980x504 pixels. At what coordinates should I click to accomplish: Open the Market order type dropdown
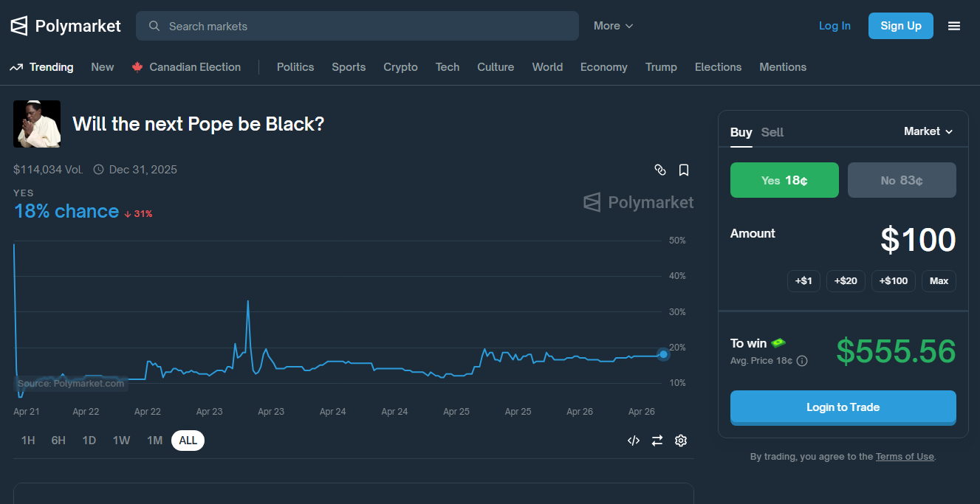click(928, 131)
